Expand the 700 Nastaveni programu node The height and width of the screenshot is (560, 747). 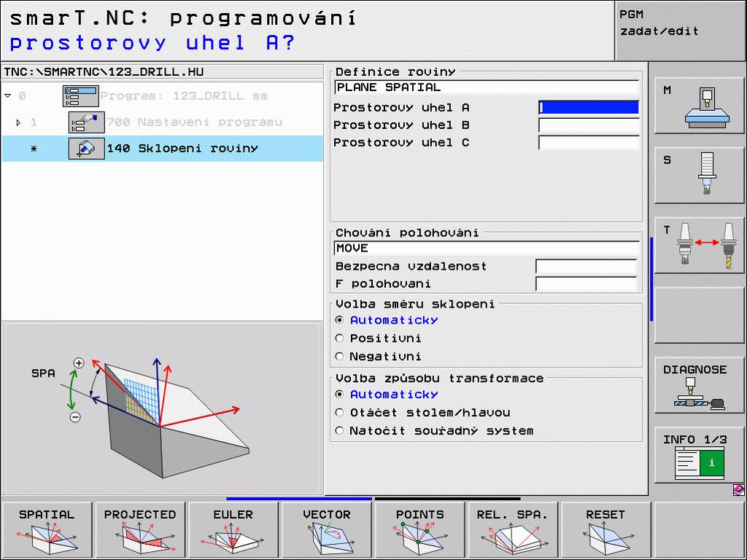(x=18, y=122)
